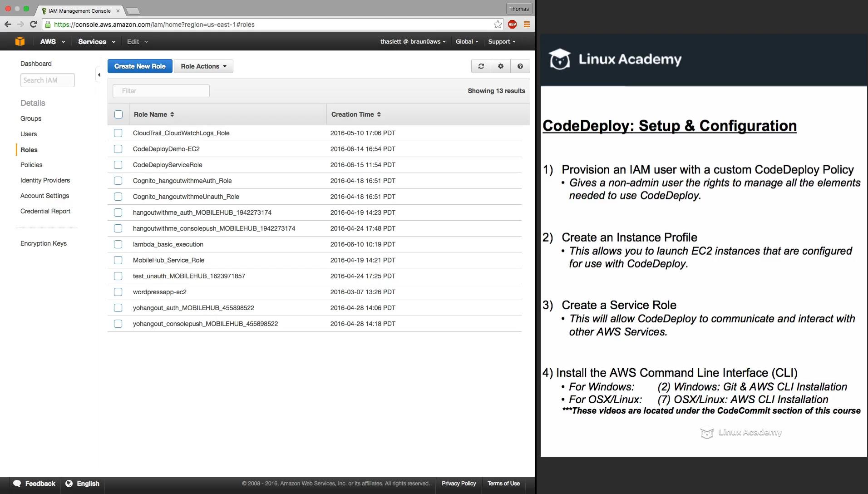Open the Privacy Policy link
868x494 pixels.
pyautogui.click(x=459, y=484)
